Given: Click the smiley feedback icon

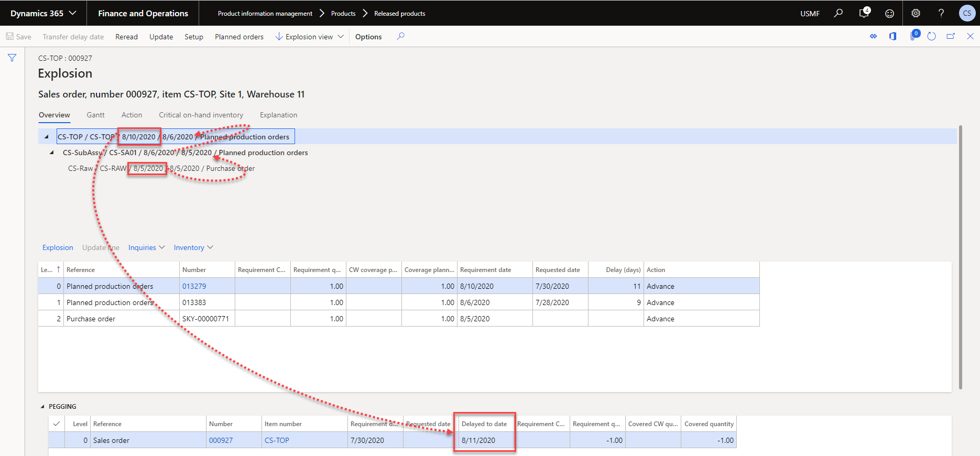Looking at the screenshot, I should [889, 14].
